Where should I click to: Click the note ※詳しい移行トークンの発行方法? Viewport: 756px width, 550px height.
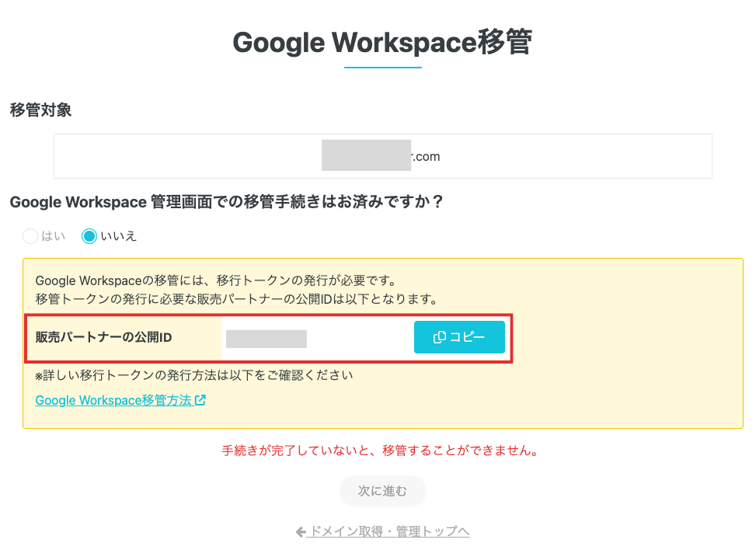coord(193,375)
